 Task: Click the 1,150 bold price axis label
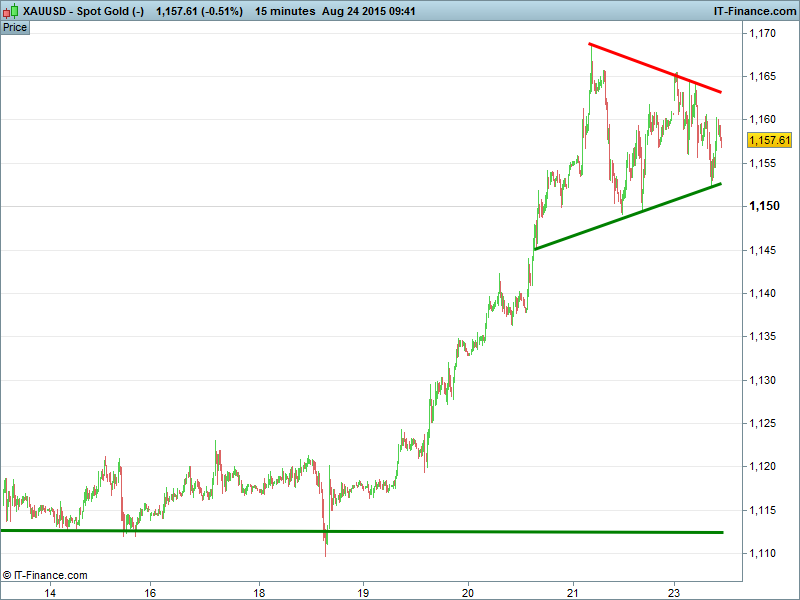[765, 206]
